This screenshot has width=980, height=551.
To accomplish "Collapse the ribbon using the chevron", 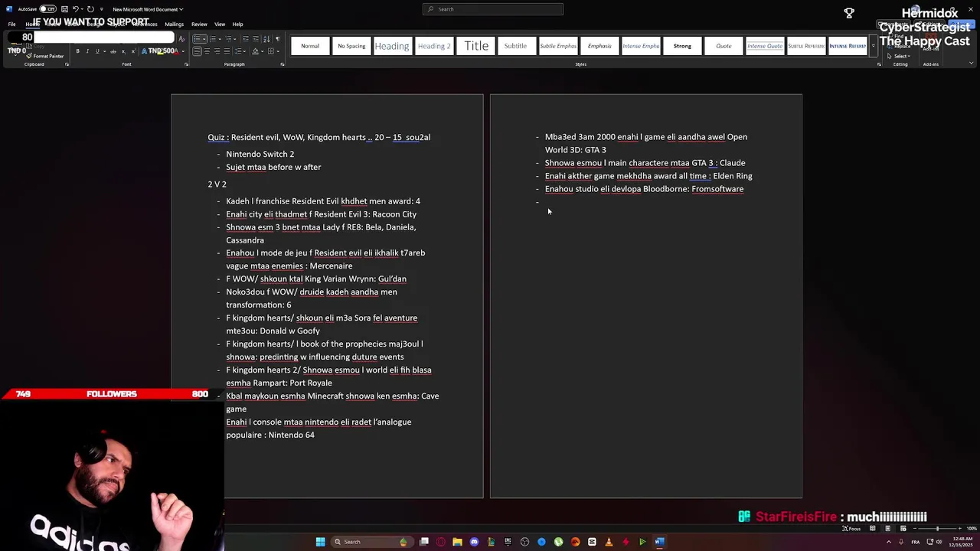I will (x=971, y=63).
